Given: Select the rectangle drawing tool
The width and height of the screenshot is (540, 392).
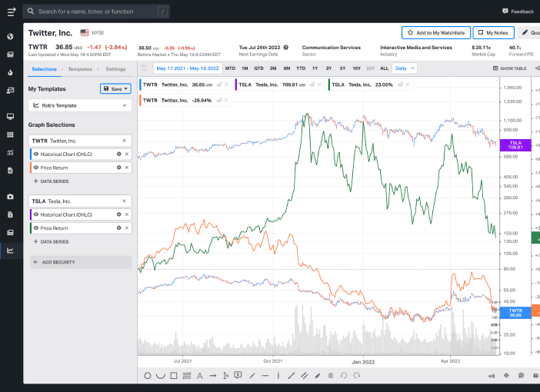Looking at the screenshot, I should [174, 375].
